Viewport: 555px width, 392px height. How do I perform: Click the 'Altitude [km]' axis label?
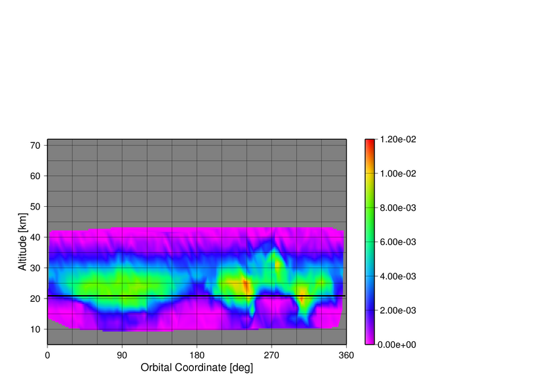(x=22, y=242)
